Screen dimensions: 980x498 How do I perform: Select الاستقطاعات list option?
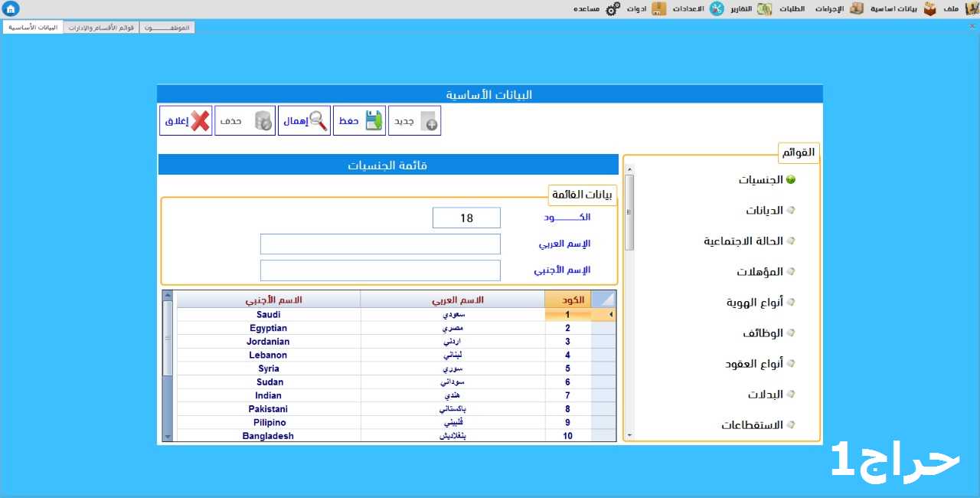point(759,425)
